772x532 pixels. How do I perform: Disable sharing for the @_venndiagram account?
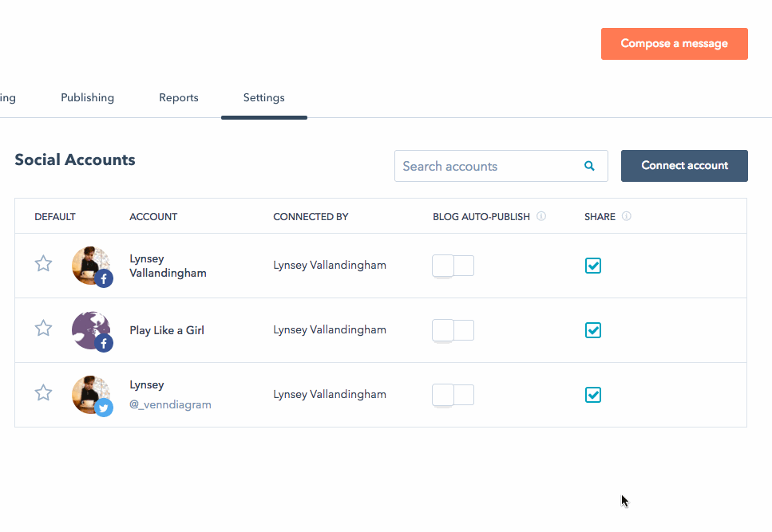coord(592,395)
